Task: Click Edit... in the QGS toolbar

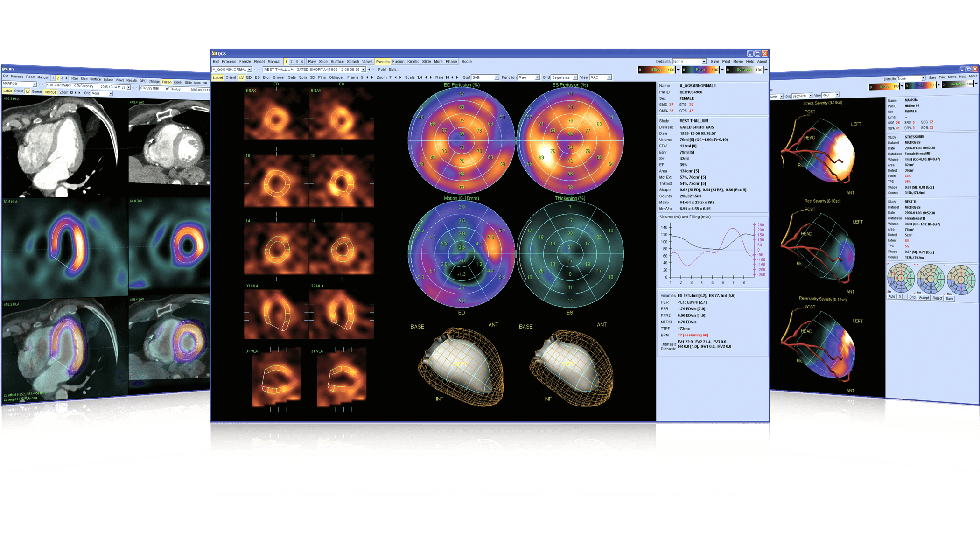Action: 393,70
